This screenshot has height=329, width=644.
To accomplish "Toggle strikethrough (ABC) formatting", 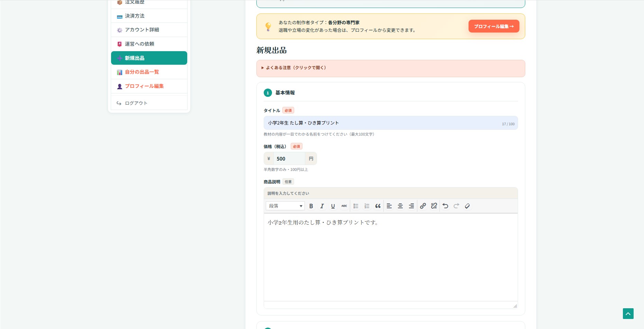I will pyautogui.click(x=344, y=206).
